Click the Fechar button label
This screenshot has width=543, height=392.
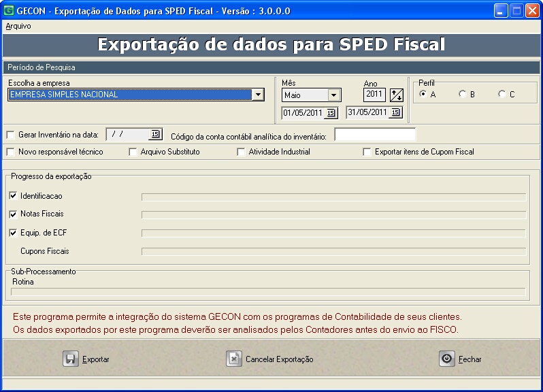tap(470, 359)
